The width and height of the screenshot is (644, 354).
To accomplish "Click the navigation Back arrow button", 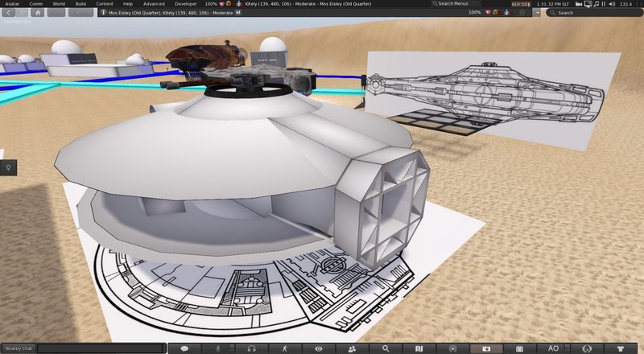I will 9,13.
